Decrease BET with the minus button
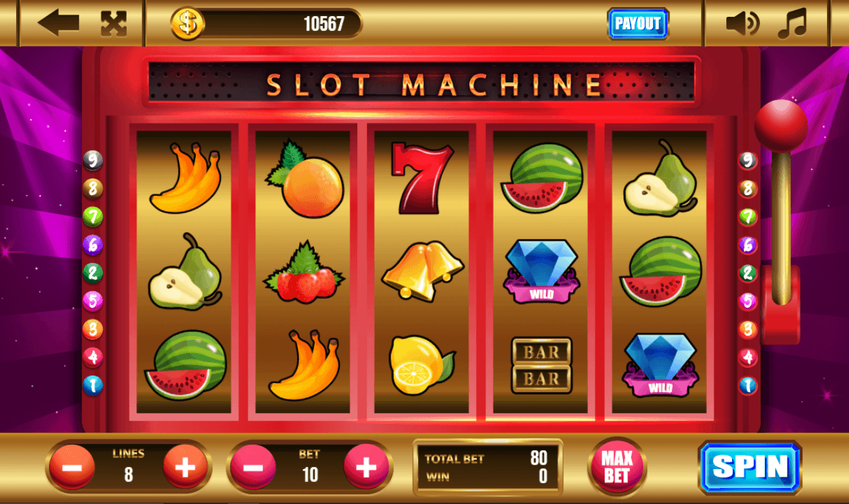The height and width of the screenshot is (504, 849). coord(253,466)
